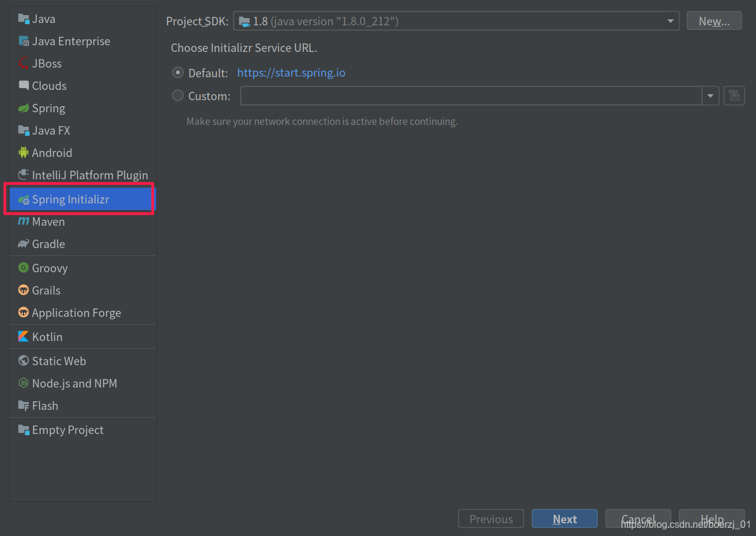Pick the Android robot icon
The width and height of the screenshot is (756, 536).
tap(24, 153)
